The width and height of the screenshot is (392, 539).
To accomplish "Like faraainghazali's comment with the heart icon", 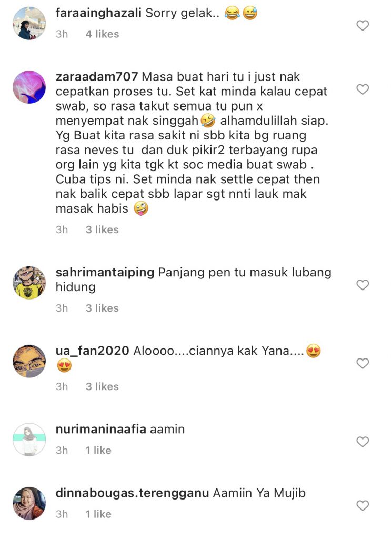I will [363, 25].
